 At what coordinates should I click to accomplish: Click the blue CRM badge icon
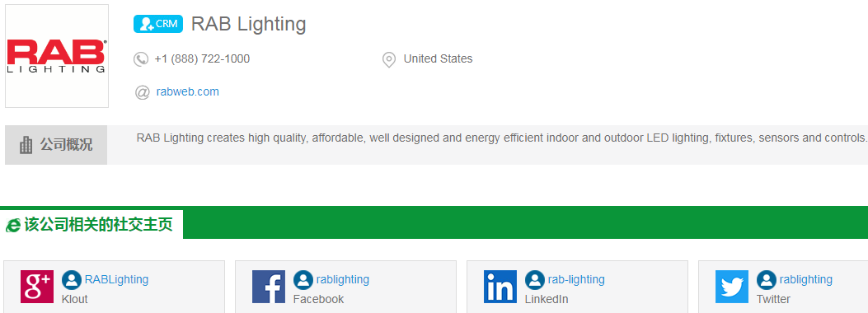[157, 24]
